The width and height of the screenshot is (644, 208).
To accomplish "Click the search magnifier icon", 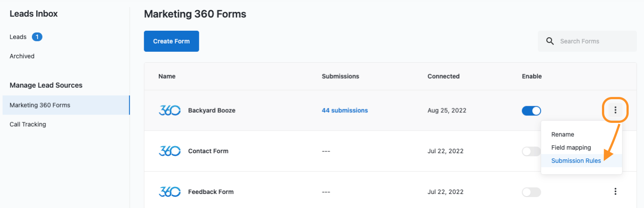I will tap(550, 41).
